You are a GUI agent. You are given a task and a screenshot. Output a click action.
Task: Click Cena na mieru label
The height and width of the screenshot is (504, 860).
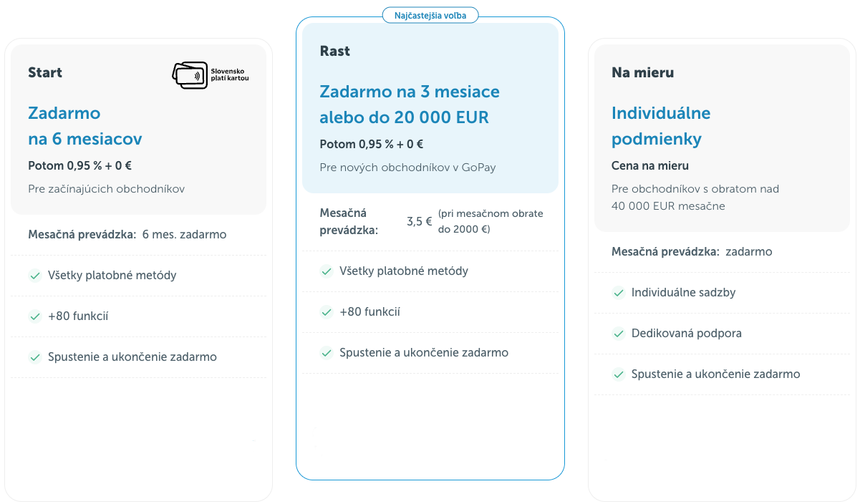pos(650,165)
